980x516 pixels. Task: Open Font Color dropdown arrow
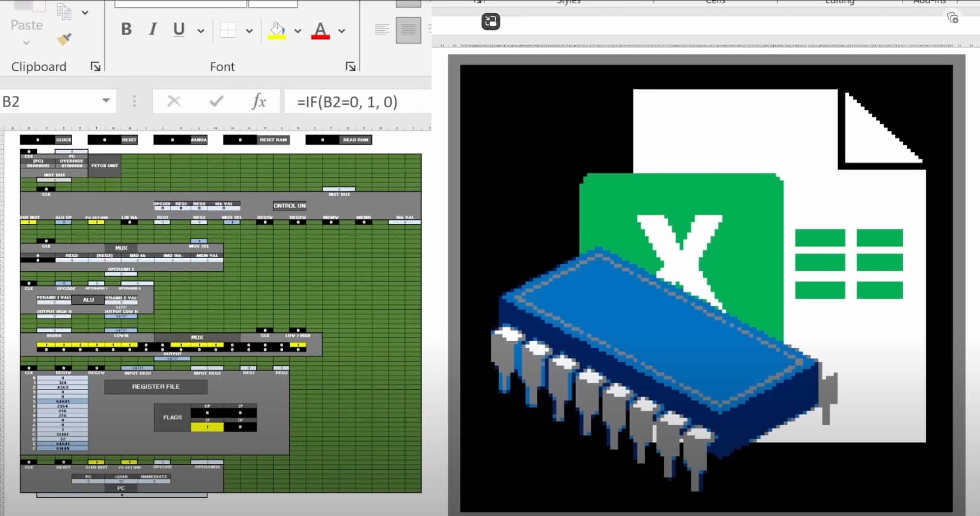342,31
